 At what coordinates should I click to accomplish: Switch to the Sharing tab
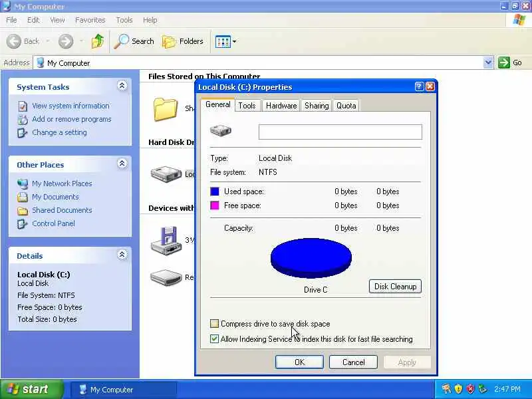point(317,106)
